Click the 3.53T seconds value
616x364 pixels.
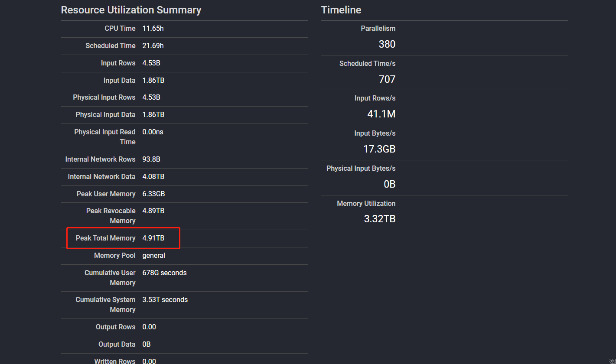[x=165, y=299]
